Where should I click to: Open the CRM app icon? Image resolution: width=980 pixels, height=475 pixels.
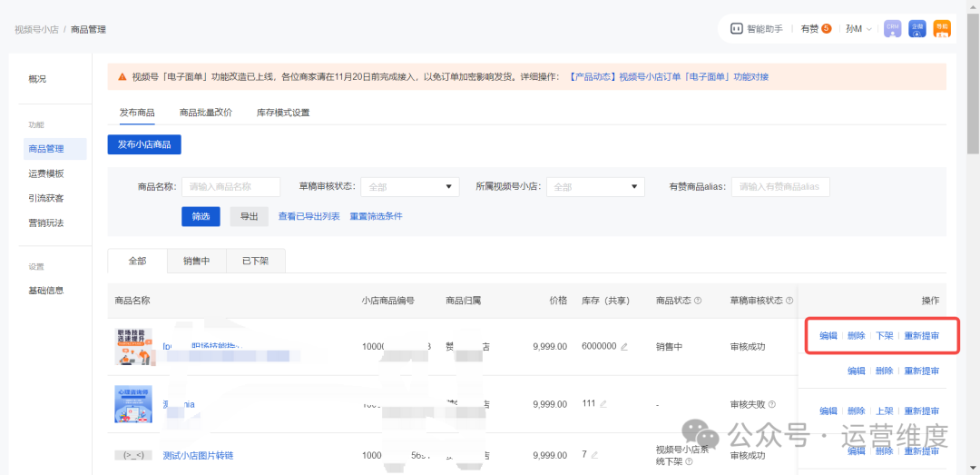click(892, 29)
